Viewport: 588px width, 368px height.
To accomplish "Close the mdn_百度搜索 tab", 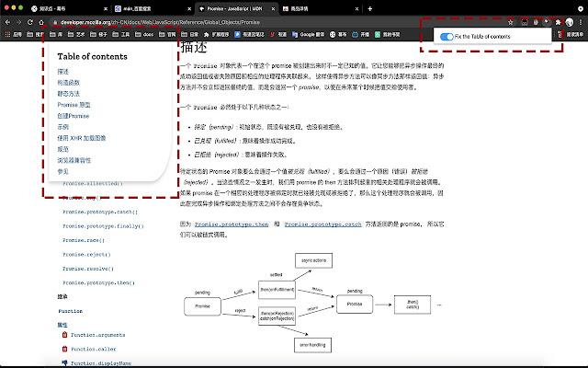I will point(189,8).
